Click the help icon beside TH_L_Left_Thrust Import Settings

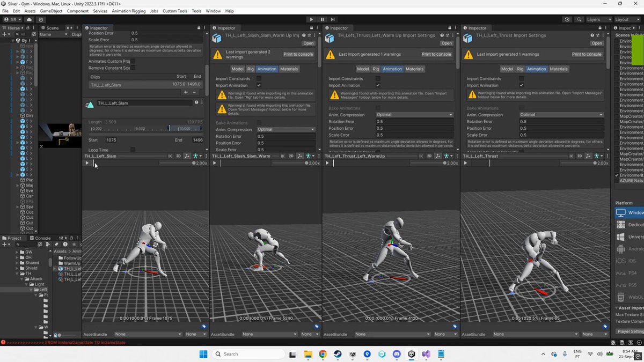(593, 35)
